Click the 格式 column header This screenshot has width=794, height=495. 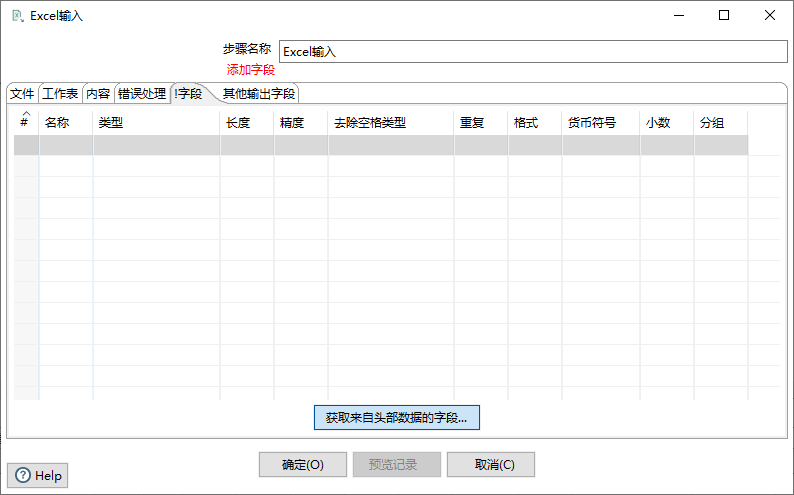tap(535, 122)
